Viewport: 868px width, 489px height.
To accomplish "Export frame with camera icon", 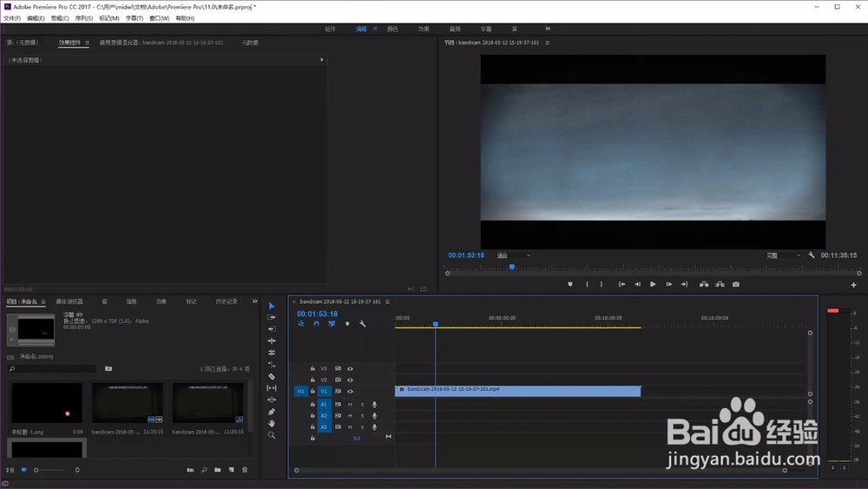I will 736,284.
